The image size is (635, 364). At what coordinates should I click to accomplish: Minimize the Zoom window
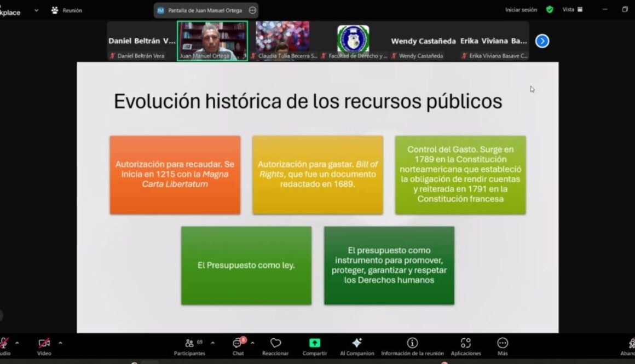point(605,9)
